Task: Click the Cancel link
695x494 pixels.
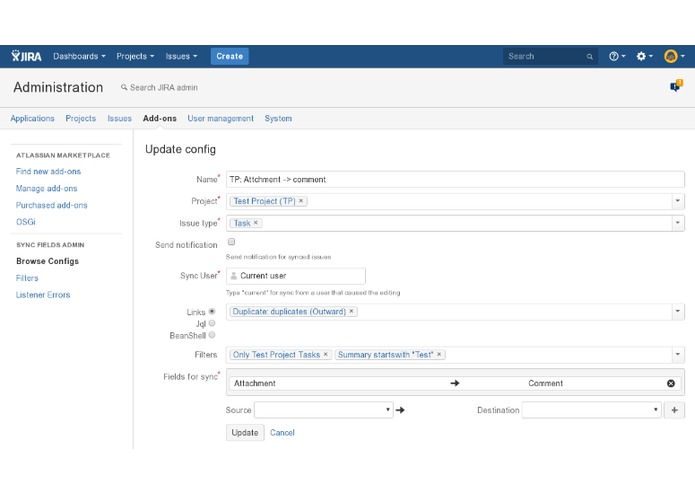Action: (282, 432)
